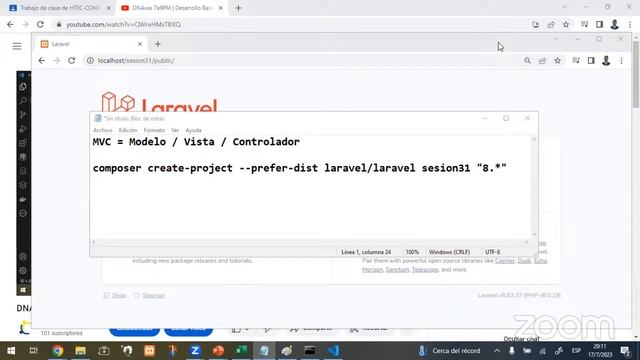
Task: Go back in the outer Chrome window
Action: (10, 24)
